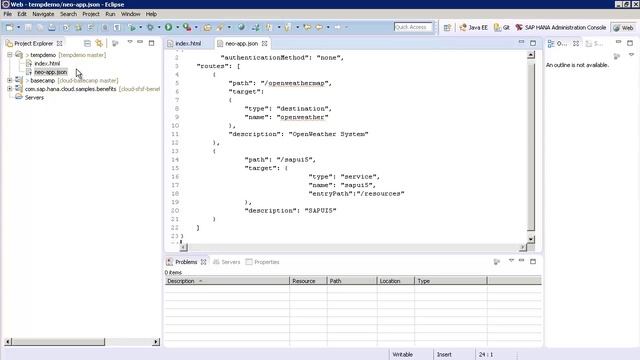This screenshot has height=360, width=640.
Task: Click the External Tools run icon
Action: [187, 27]
